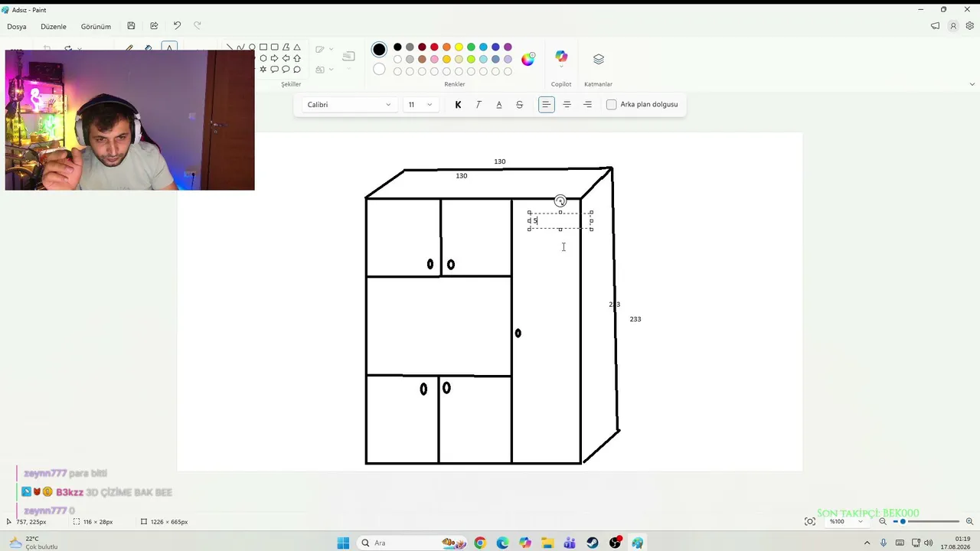The width and height of the screenshot is (980, 551).
Task: Select the Left arrow shape
Action: tap(286, 58)
